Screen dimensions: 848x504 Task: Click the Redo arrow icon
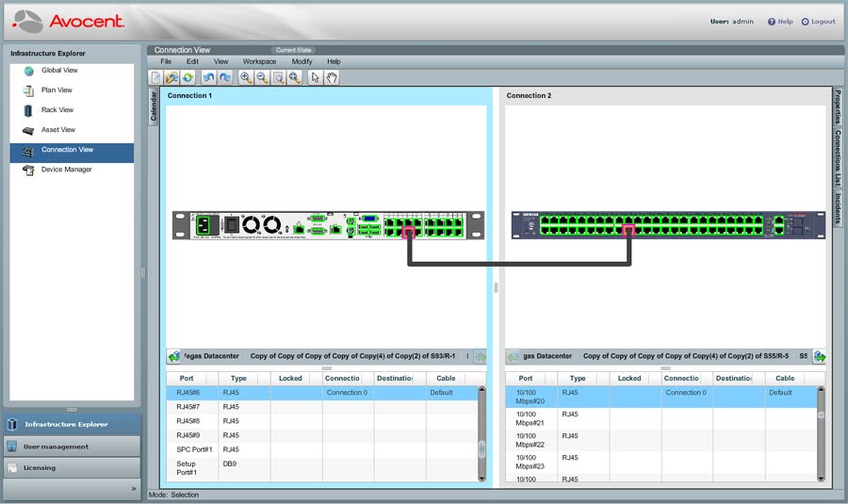click(225, 77)
